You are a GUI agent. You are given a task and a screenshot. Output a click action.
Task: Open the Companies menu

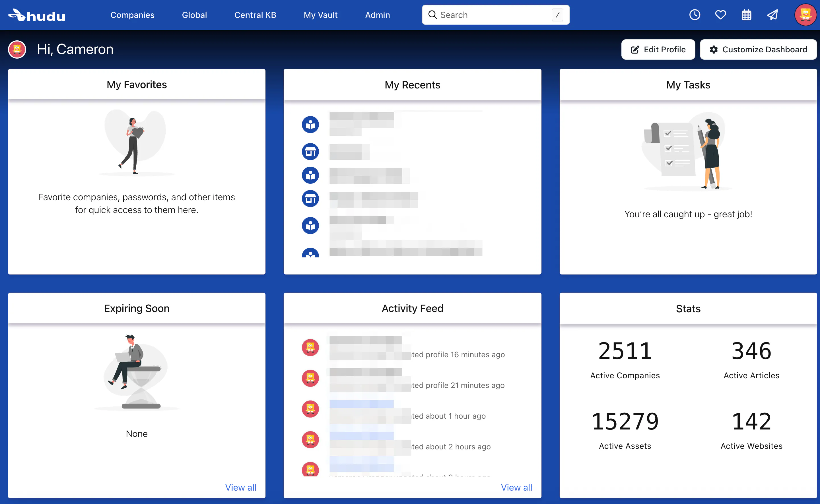(x=132, y=15)
